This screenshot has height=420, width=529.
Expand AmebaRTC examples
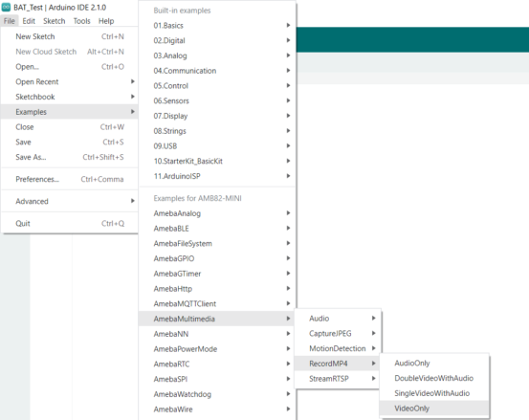point(217,364)
